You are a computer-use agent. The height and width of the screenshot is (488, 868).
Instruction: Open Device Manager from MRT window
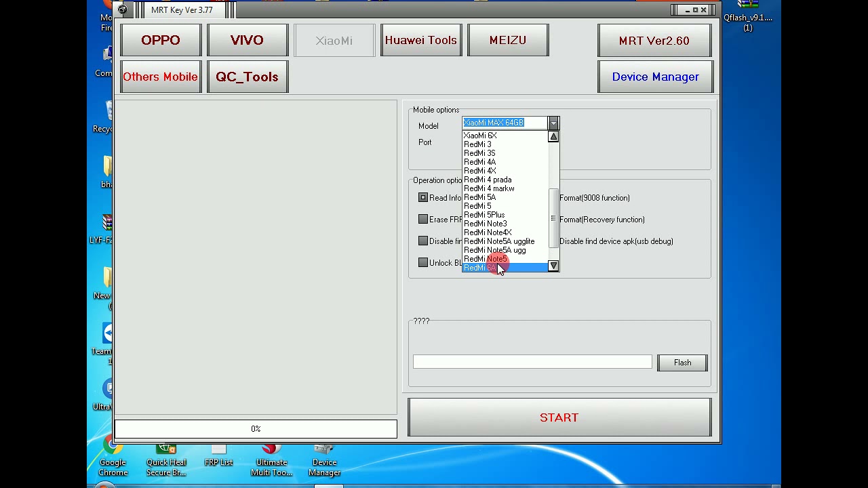654,77
